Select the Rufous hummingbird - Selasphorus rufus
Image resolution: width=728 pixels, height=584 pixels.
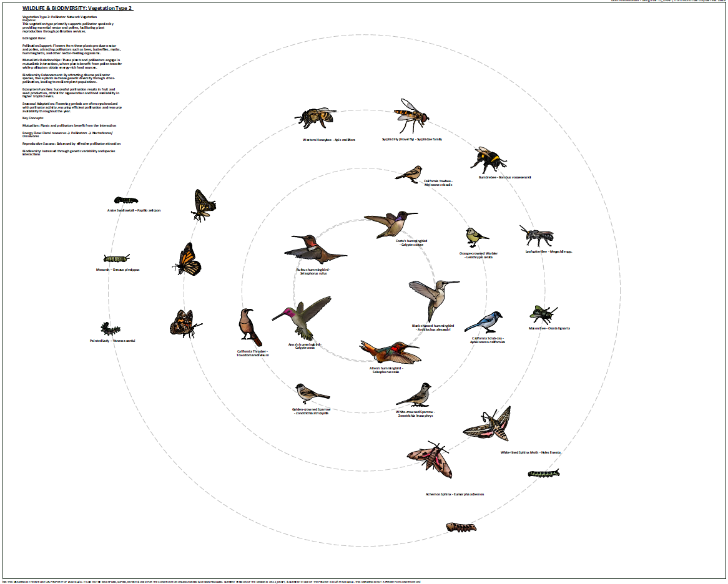coord(315,250)
